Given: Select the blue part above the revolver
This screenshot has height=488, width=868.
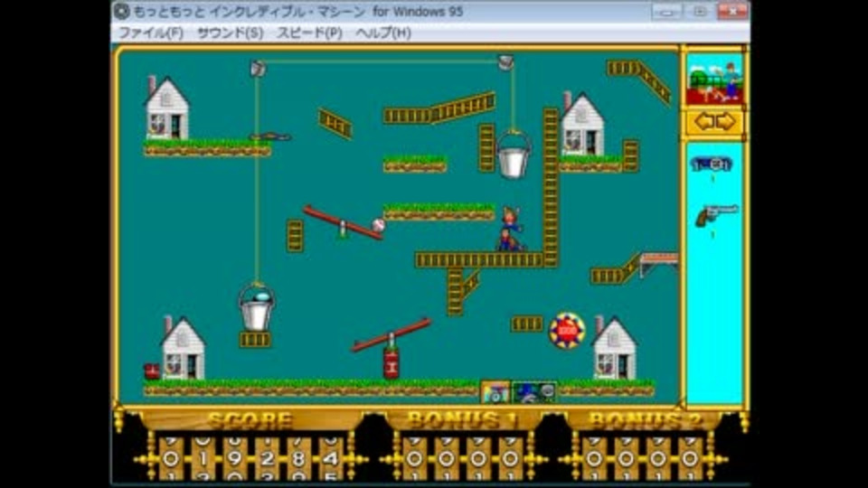Looking at the screenshot, I should (712, 164).
